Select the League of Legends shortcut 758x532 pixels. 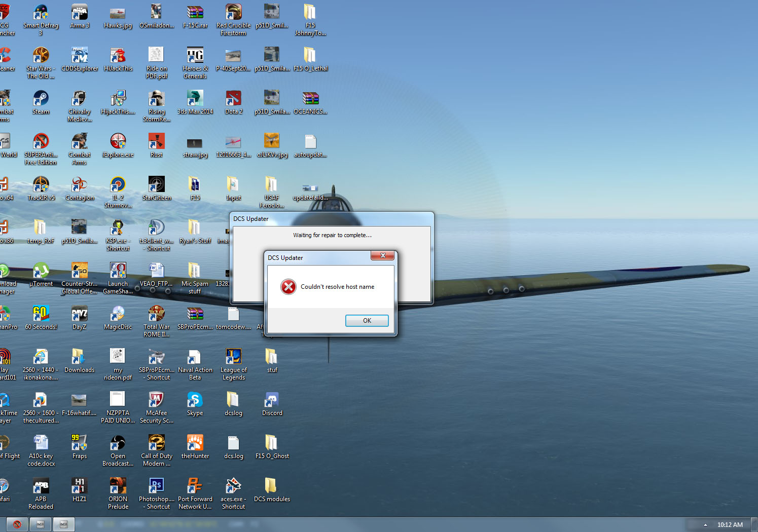(233, 365)
